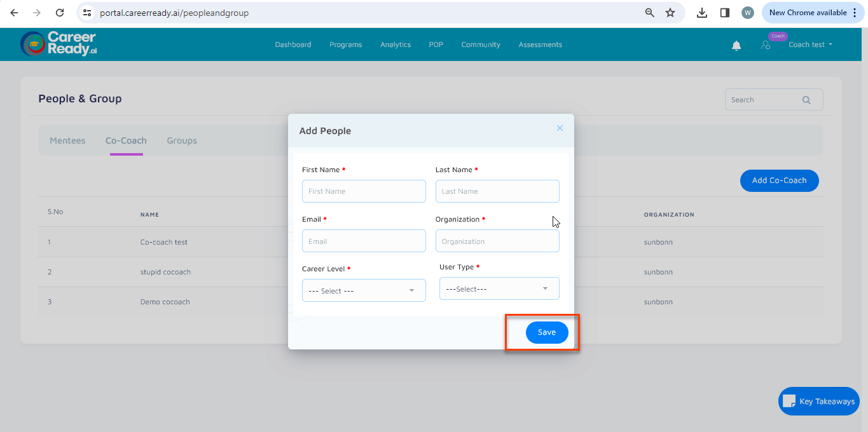Switch to the Groups tab
Screen dimensions: 868x432
click(182, 140)
